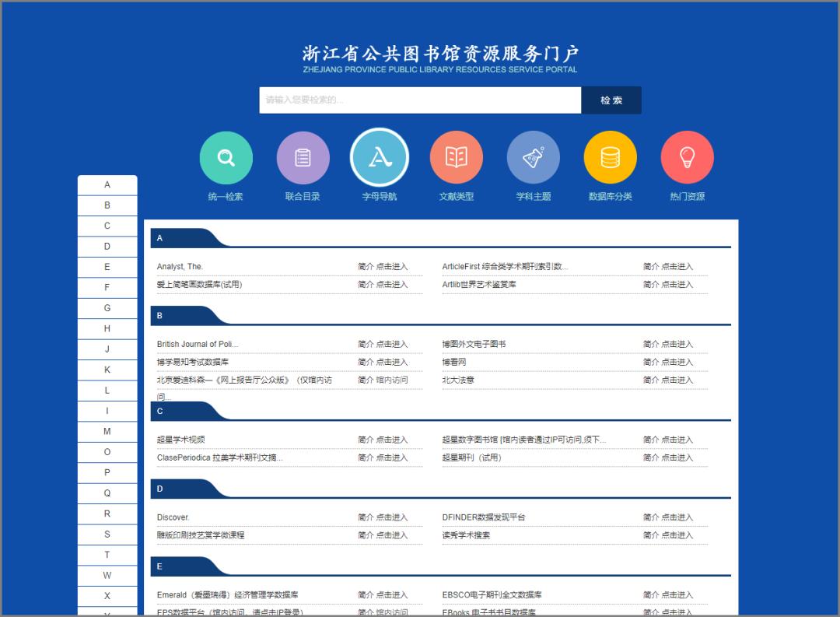Click the 字母导航 letter navigation icon

(x=380, y=156)
